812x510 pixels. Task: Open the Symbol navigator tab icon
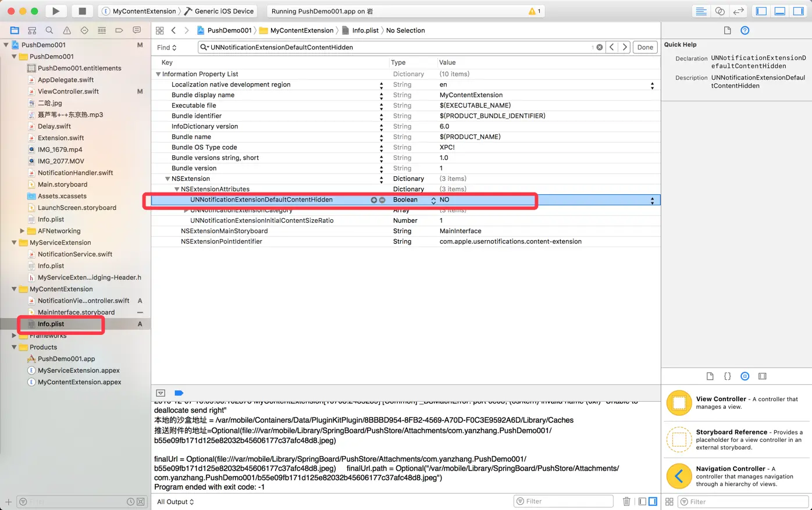pyautogui.click(x=32, y=30)
